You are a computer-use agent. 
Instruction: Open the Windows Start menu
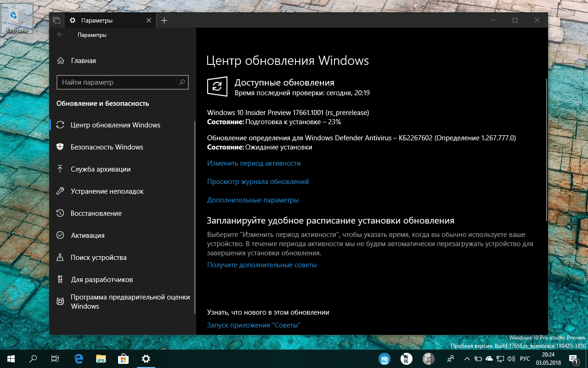coord(11,359)
